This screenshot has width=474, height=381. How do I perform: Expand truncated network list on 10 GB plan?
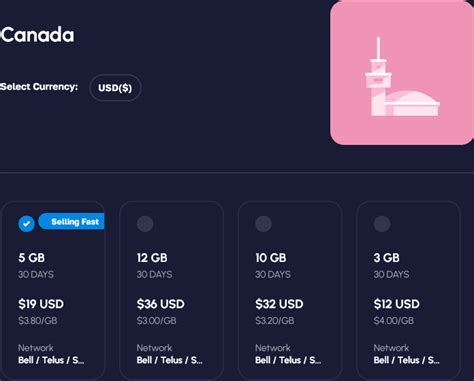tap(288, 360)
